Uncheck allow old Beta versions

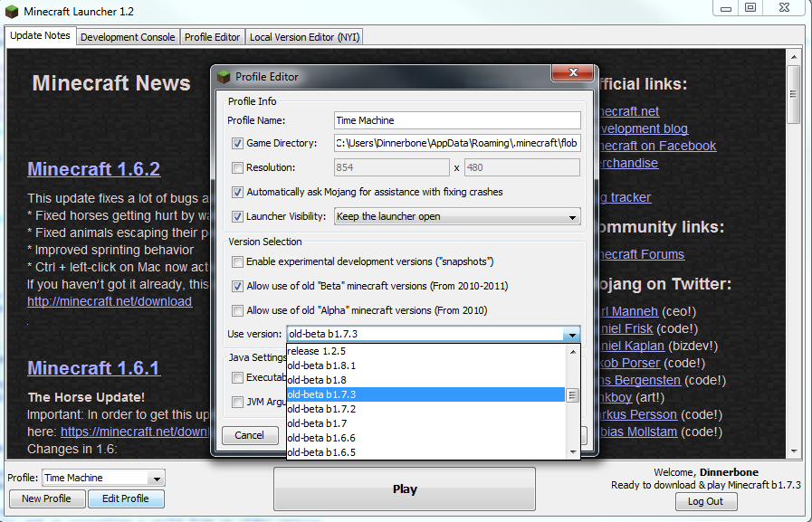[x=237, y=286]
